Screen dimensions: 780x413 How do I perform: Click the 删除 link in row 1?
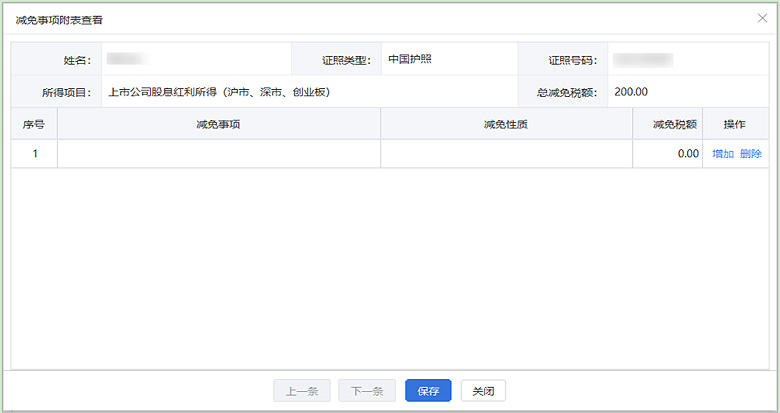click(750, 154)
